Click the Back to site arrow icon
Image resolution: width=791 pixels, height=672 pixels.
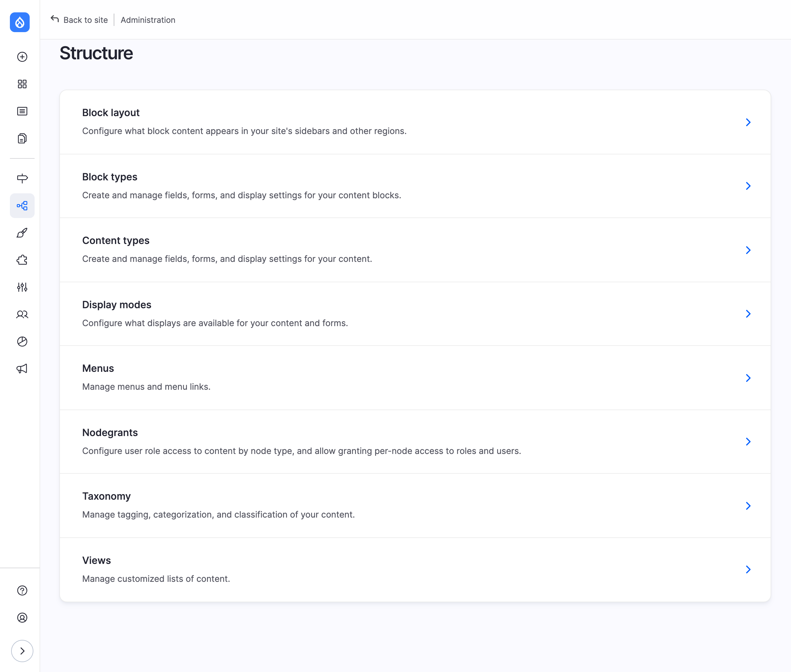coord(55,19)
